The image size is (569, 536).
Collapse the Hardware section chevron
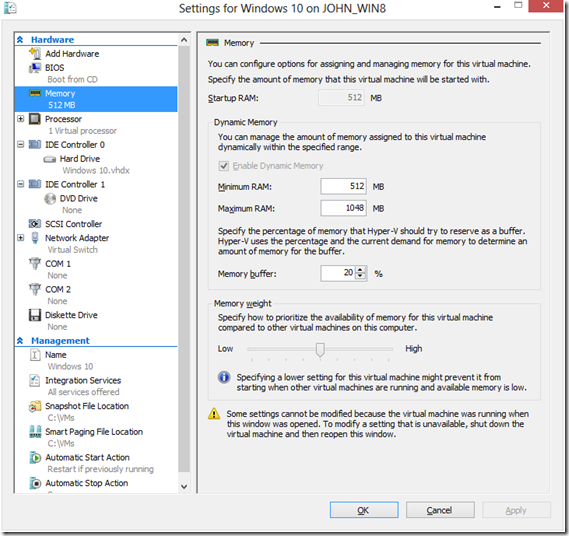click(20, 40)
